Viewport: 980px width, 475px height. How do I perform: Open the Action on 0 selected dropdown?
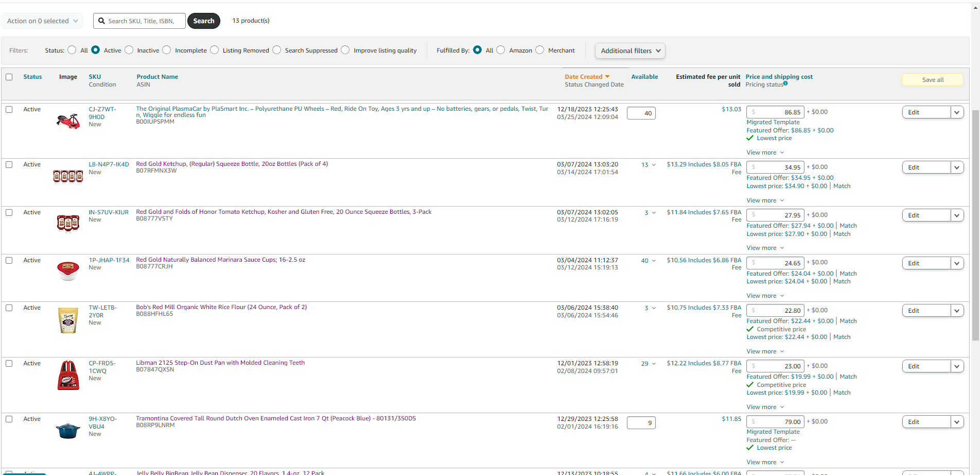tap(42, 21)
